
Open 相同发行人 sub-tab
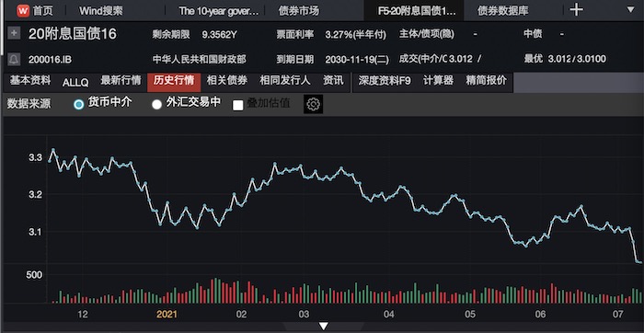pos(285,80)
